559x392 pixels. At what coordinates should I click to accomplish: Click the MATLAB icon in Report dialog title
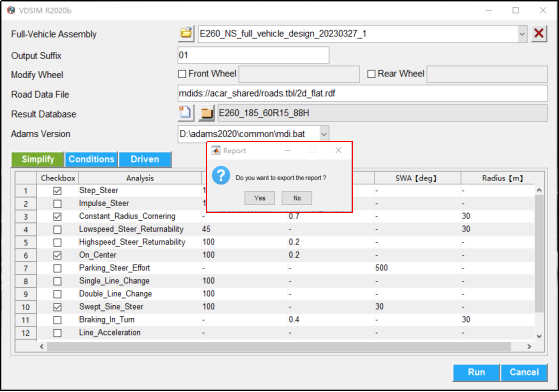[216, 150]
